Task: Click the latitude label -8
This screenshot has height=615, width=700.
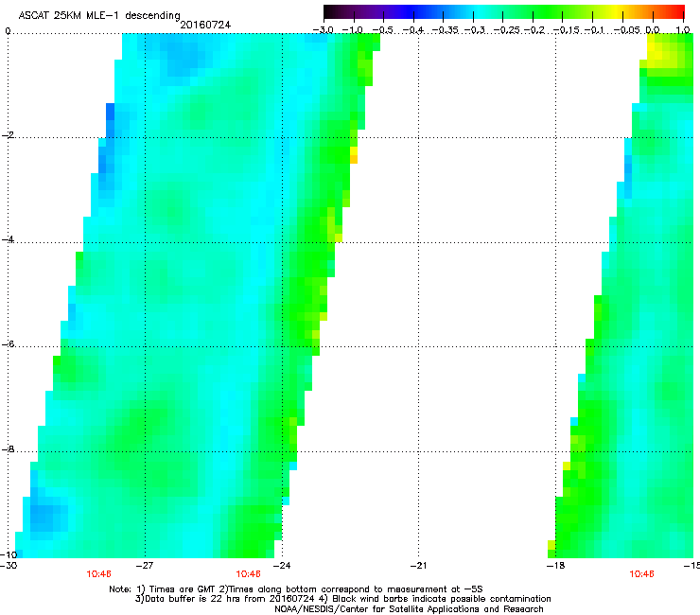Action: (8, 449)
